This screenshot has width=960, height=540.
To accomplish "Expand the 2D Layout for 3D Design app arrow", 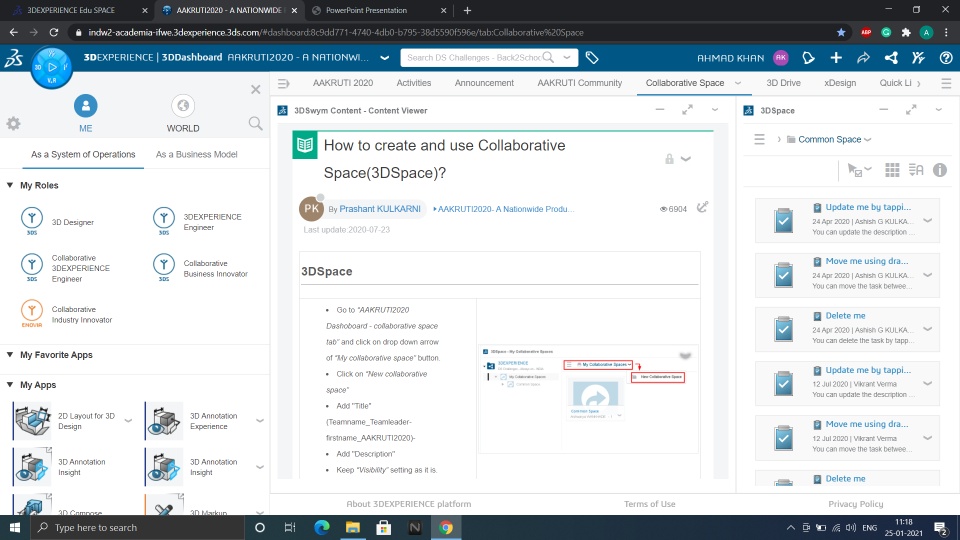I will tap(128, 421).
